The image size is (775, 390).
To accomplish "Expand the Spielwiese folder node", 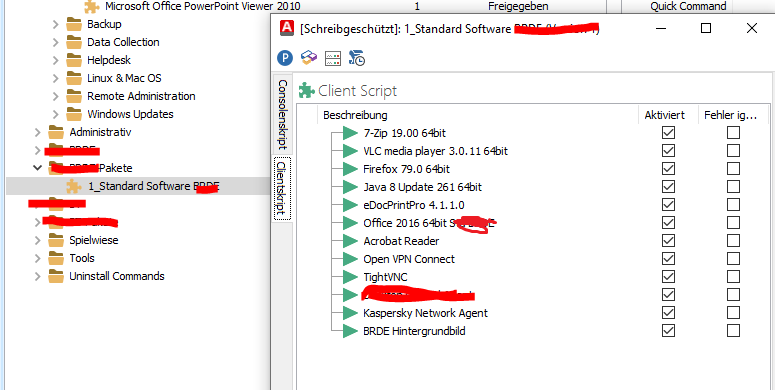I will (x=38, y=241).
